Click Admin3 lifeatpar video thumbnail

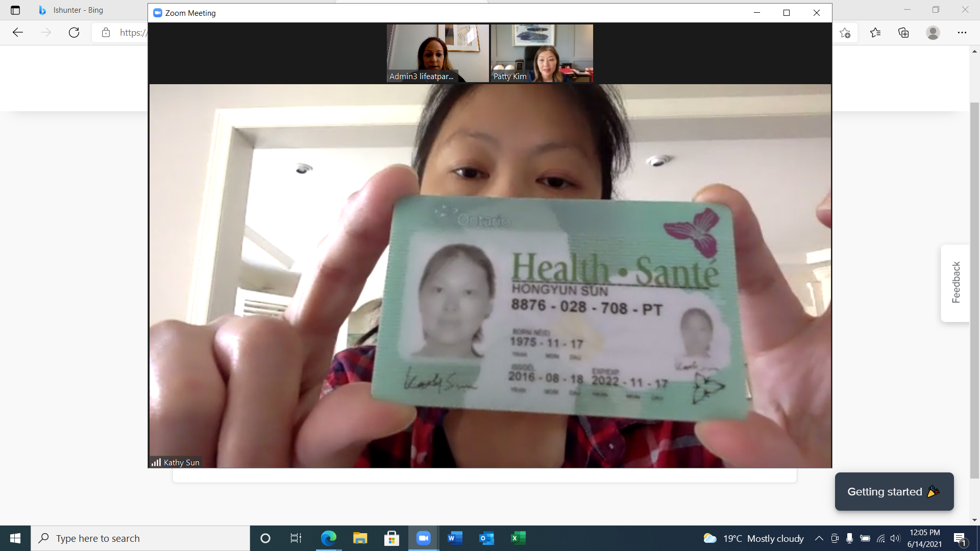click(x=438, y=53)
